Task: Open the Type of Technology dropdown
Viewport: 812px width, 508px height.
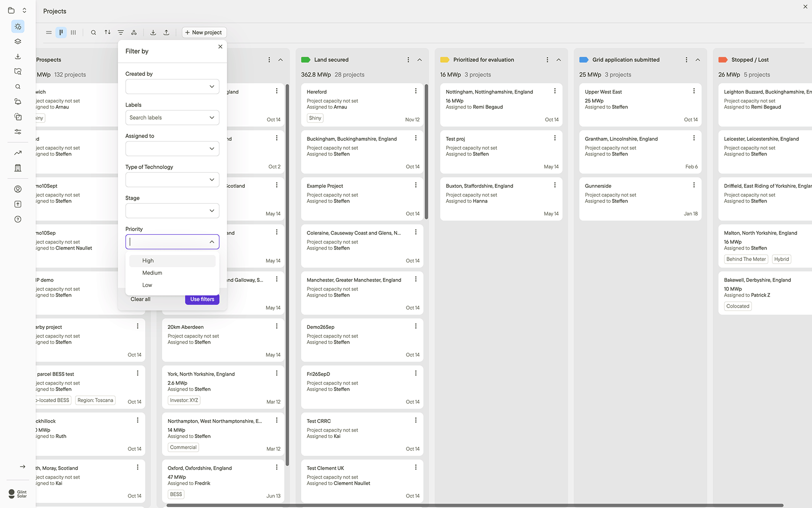Action: click(172, 180)
